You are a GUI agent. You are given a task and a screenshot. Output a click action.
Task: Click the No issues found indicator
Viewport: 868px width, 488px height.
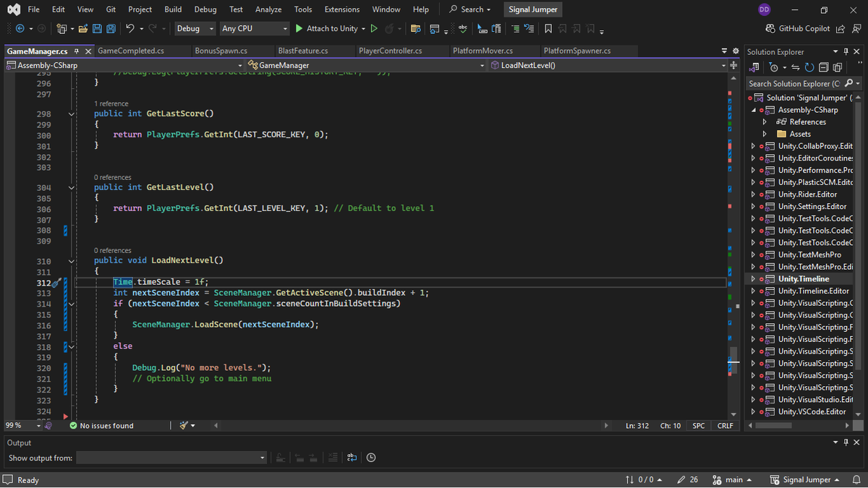click(x=102, y=426)
